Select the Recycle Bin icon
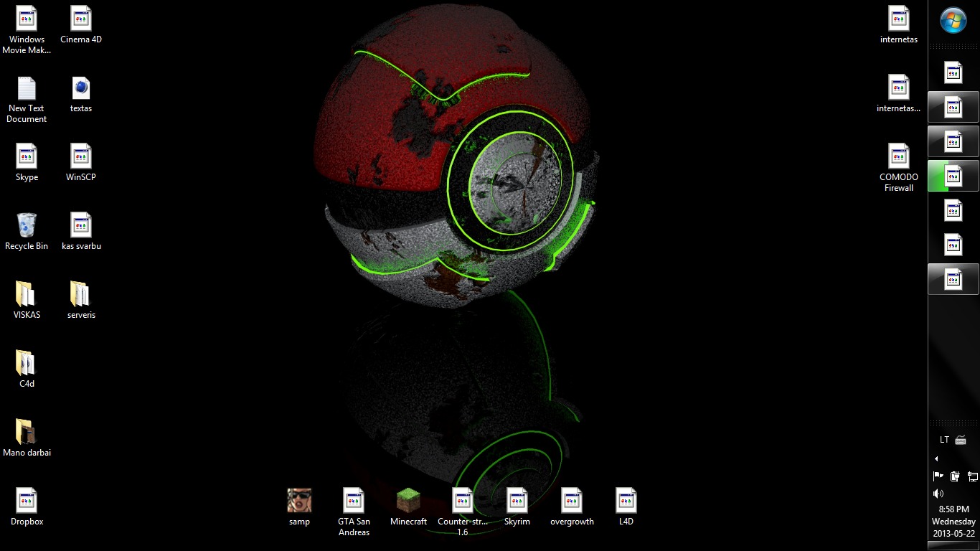This screenshot has width=980, height=551. (x=27, y=232)
